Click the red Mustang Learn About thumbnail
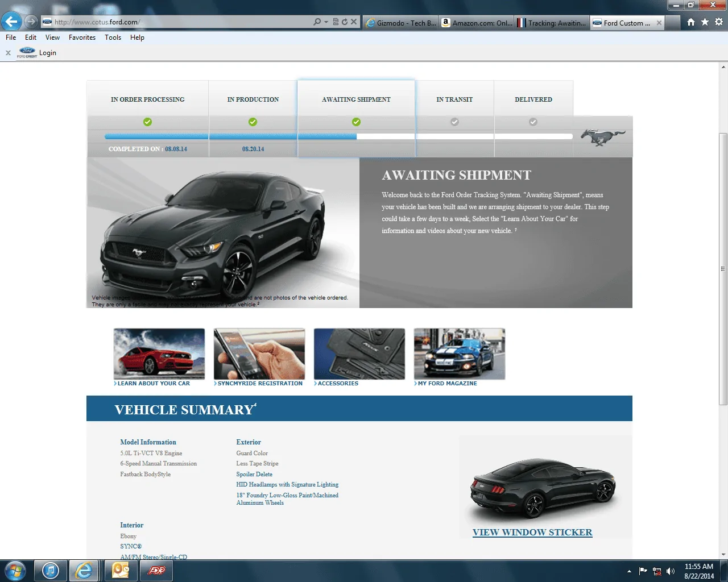728x582 pixels. (x=159, y=354)
